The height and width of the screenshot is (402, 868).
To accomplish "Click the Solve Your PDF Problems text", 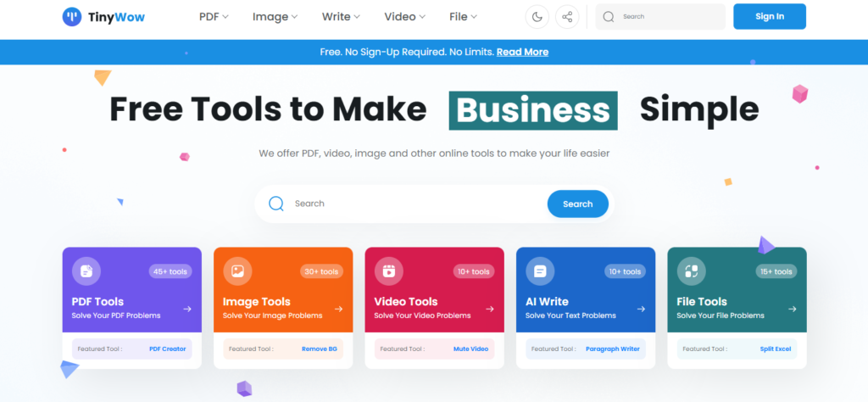I will point(115,315).
